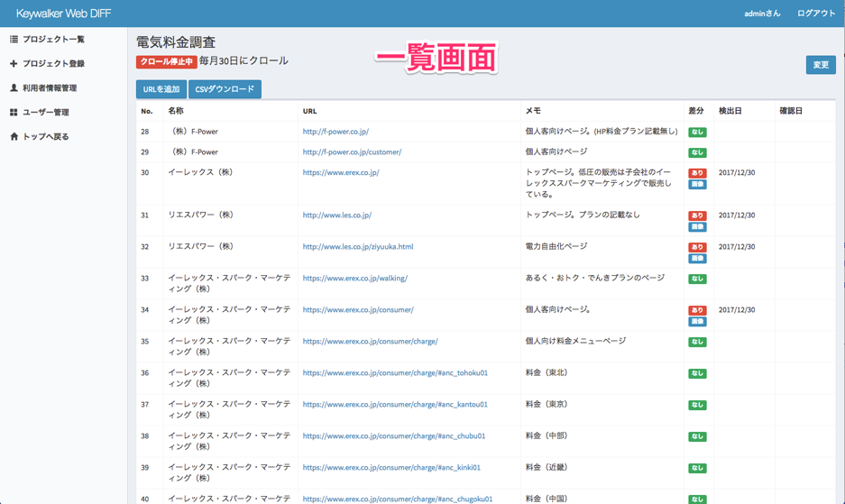Click the メモ column header
The image size is (845, 504).
point(533,111)
